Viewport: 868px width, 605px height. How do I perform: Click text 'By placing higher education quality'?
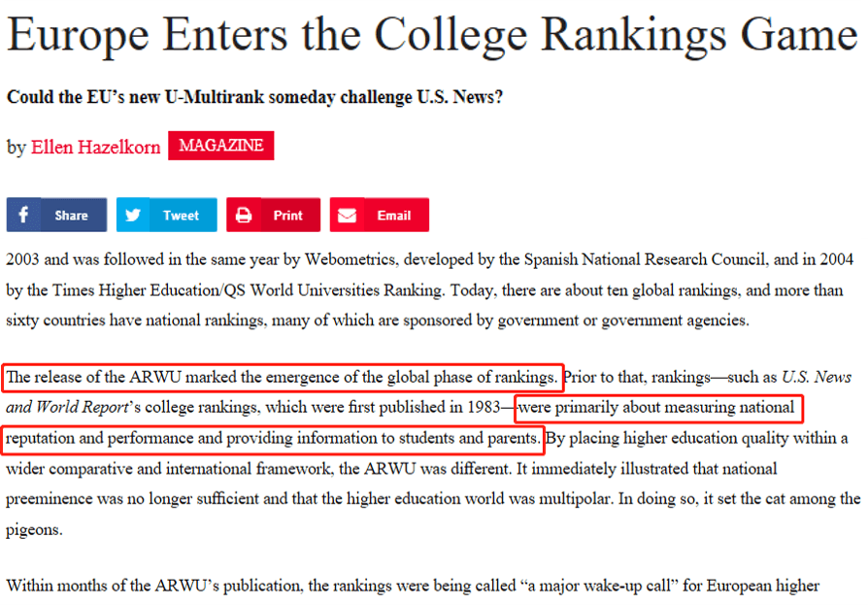[667, 438]
